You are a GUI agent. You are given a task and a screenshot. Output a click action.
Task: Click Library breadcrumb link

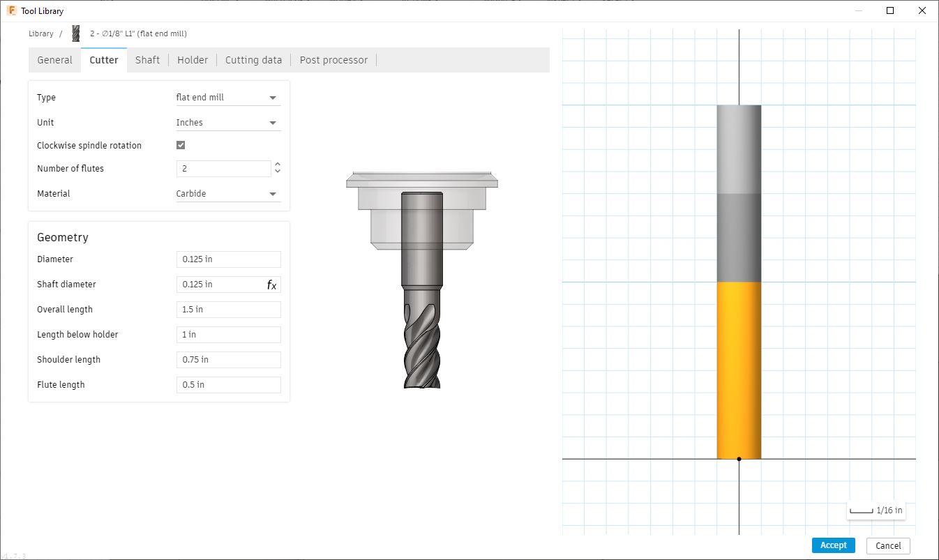coord(41,33)
